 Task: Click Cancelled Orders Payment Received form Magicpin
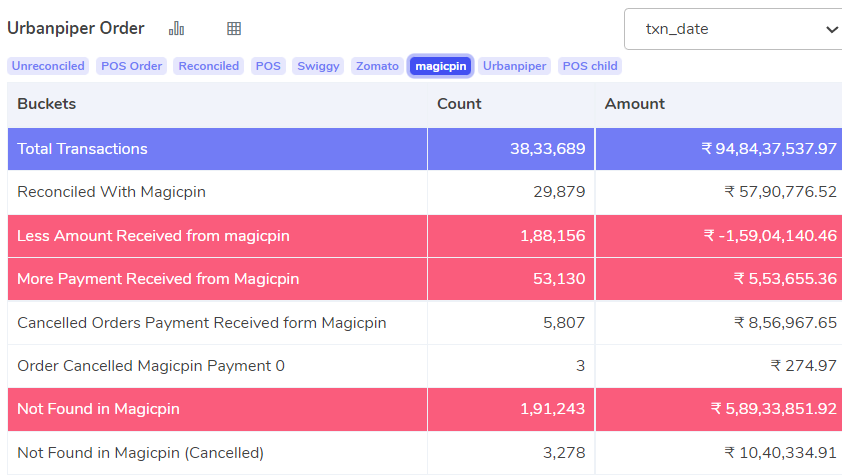201,323
